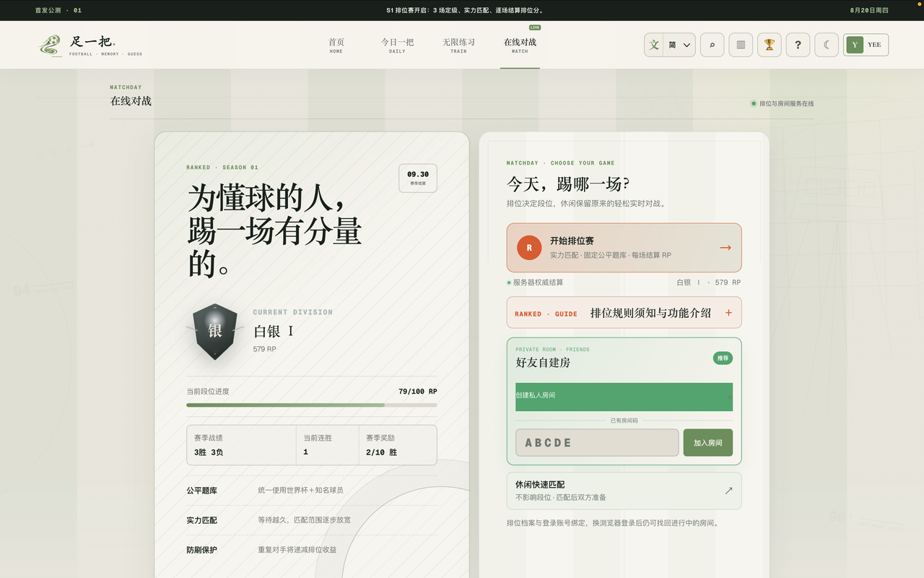Screen dimensions: 924x578
Task: Click the orange R badge on 开始排位赛
Action: click(x=529, y=247)
